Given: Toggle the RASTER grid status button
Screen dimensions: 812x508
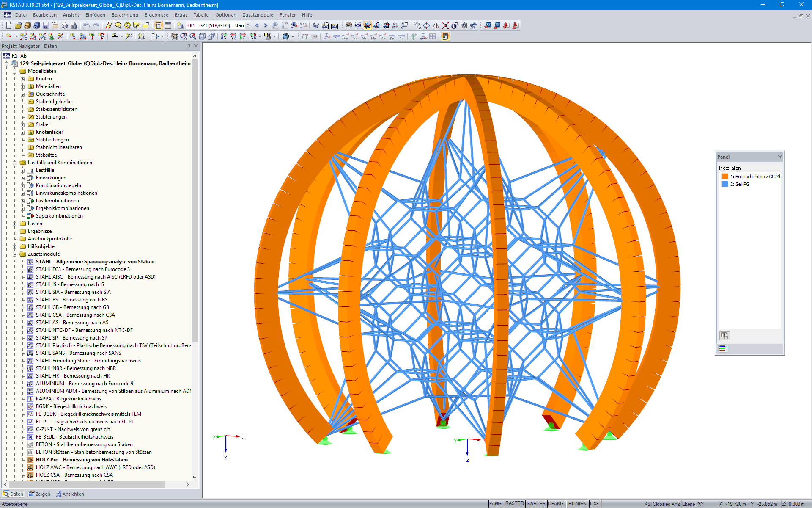Looking at the screenshot, I should pos(514,504).
